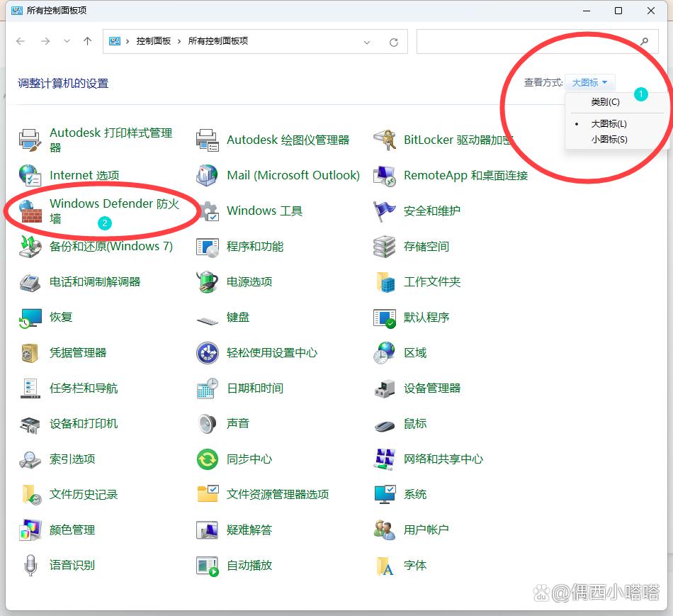Open the Internet 选项 globe icon
Image resolution: width=673 pixels, height=616 pixels.
point(30,175)
